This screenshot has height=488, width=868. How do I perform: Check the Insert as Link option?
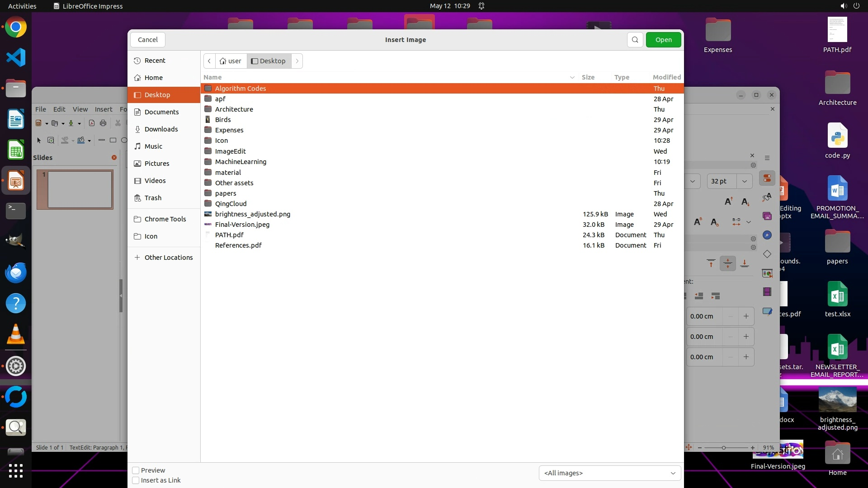point(136,480)
